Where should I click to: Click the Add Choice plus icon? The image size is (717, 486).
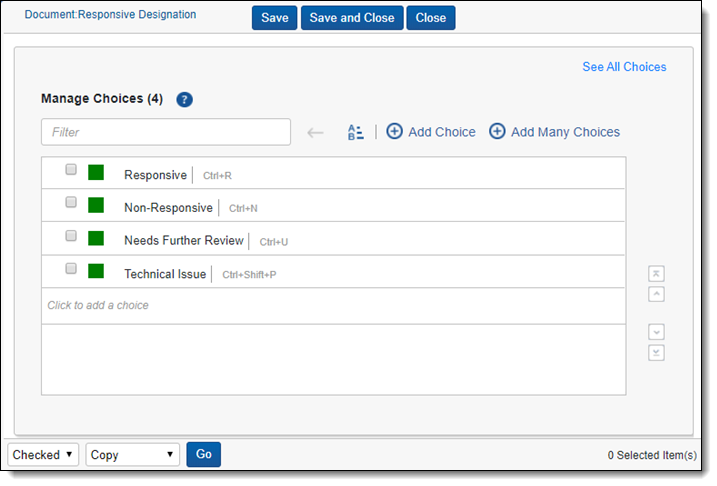click(395, 132)
